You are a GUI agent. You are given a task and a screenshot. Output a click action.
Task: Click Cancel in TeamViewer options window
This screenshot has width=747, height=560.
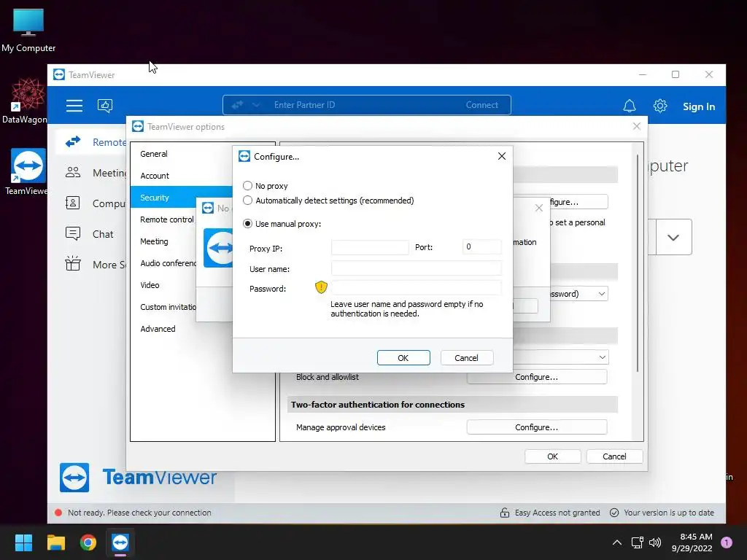point(614,456)
